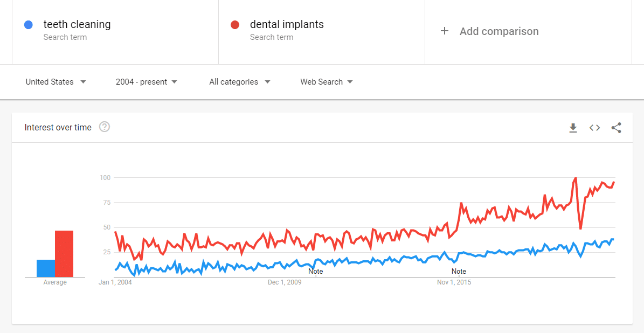Click the blue average bar
Screen dimensions: 644x333
[46, 268]
